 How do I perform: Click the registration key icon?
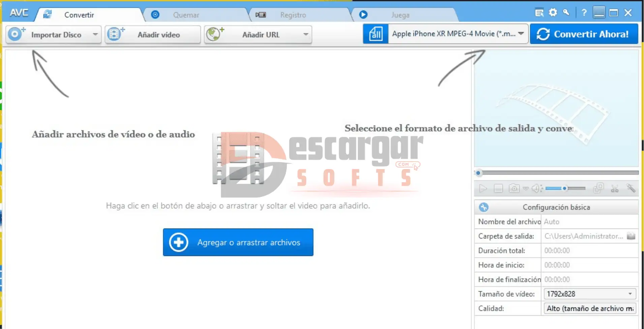[x=566, y=13]
